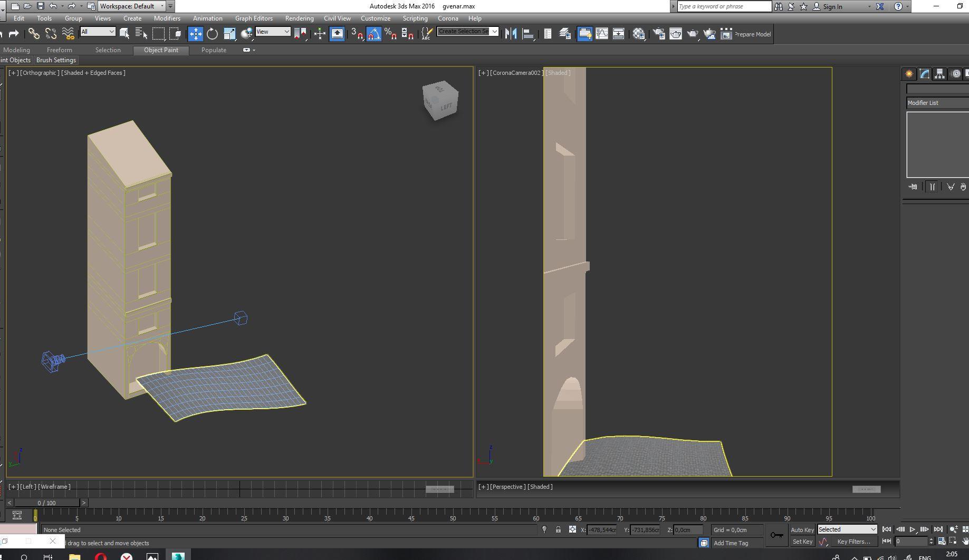Screen dimensions: 969x560
Task: Select the Rotate tool in the toolbar
Action: click(212, 34)
